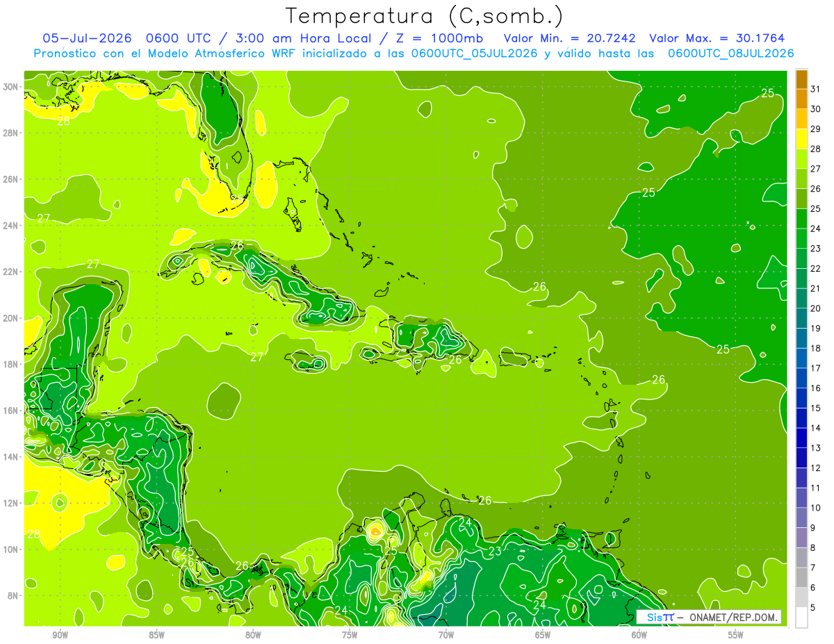Click the green legend band between 23 and 24

tap(801, 239)
